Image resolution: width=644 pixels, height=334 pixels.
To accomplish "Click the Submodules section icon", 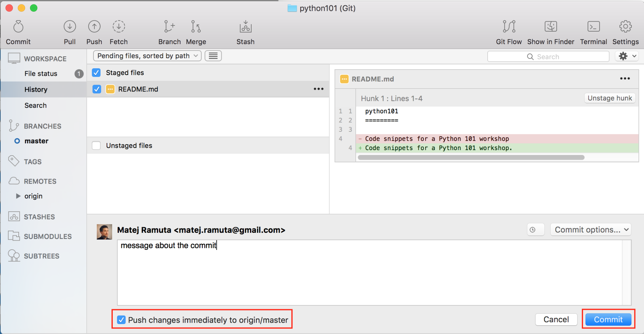I will [x=14, y=236].
